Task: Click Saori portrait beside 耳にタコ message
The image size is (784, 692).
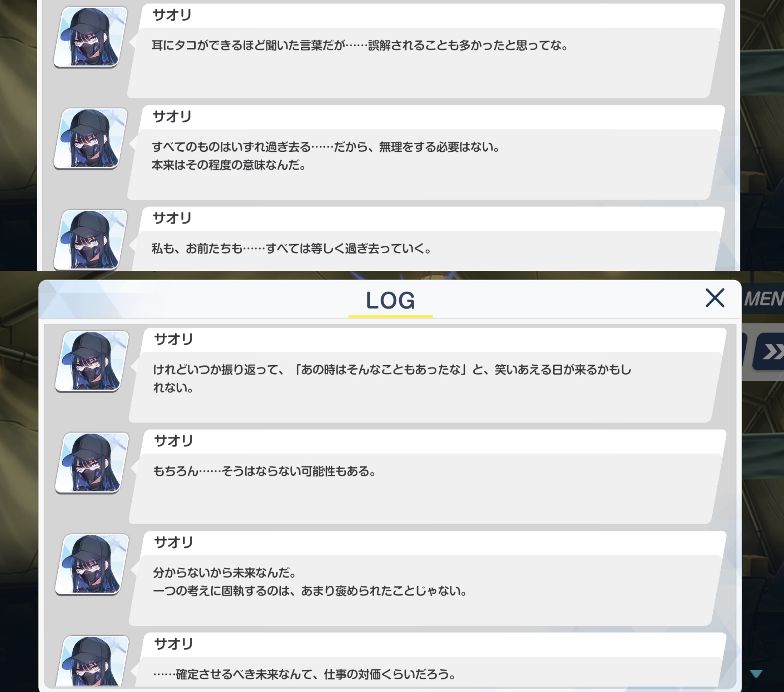Action: tap(90, 37)
